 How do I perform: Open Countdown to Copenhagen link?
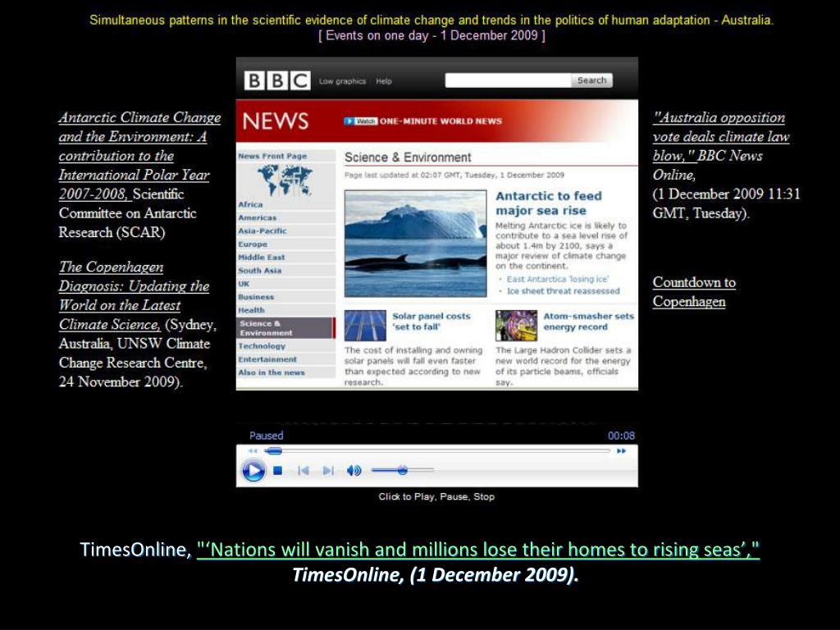pos(694,291)
